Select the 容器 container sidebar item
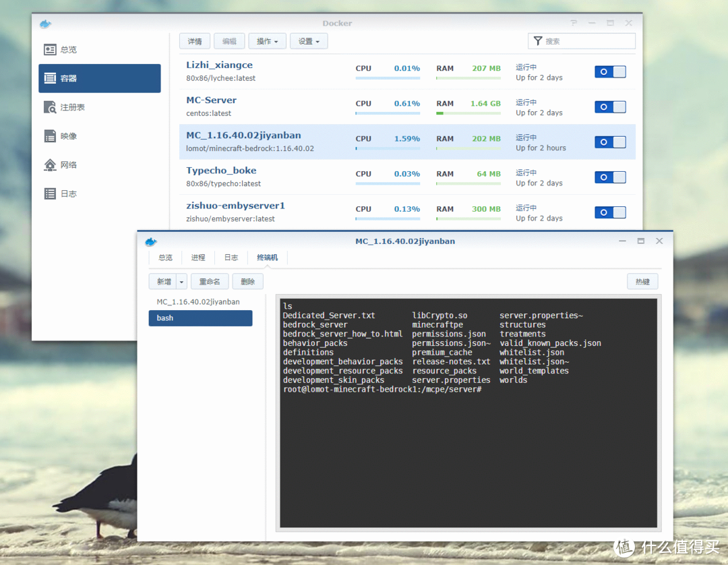 [99, 78]
